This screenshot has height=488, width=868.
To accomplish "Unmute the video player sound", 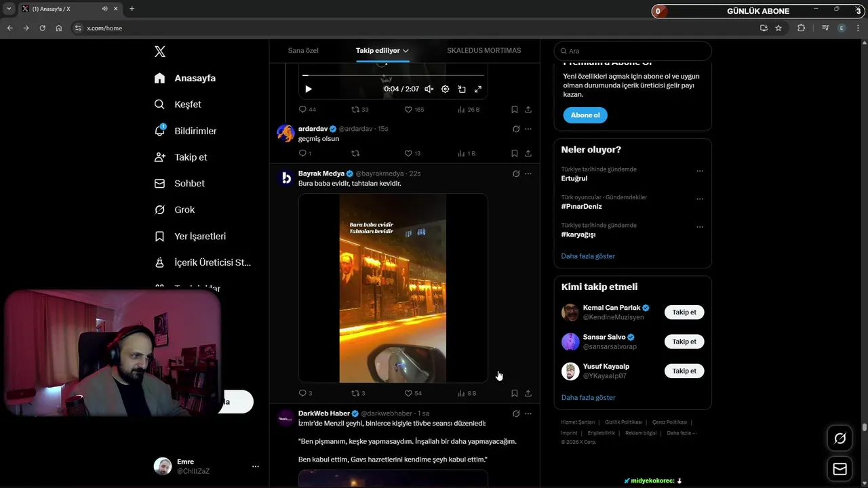I will (429, 89).
